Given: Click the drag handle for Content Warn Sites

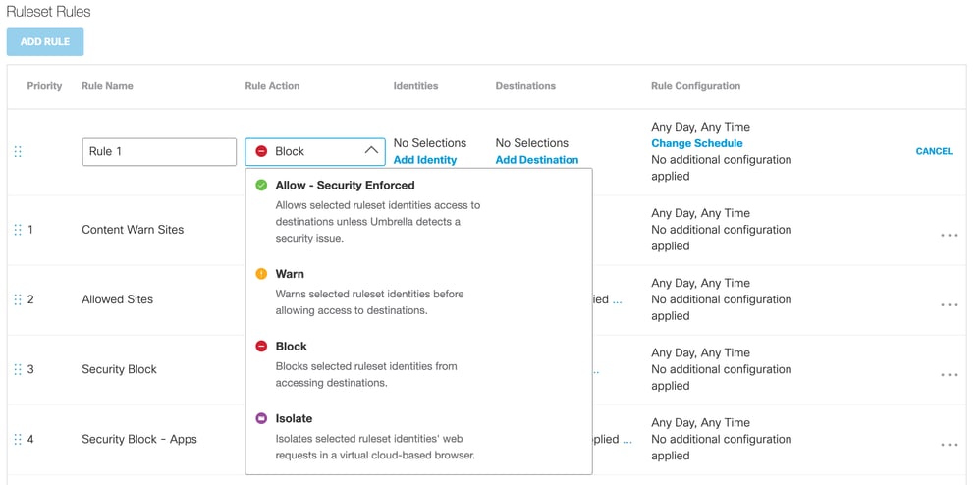Looking at the screenshot, I should 18,230.
